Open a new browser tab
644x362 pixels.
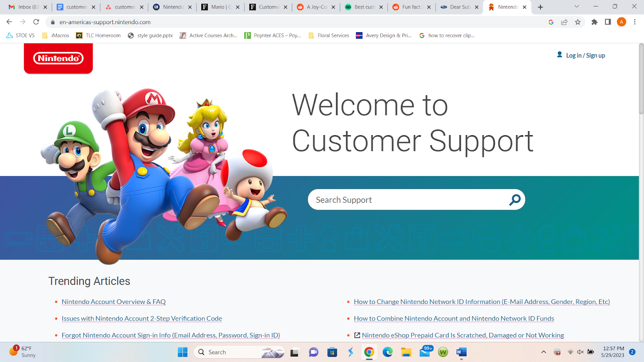pos(540,7)
